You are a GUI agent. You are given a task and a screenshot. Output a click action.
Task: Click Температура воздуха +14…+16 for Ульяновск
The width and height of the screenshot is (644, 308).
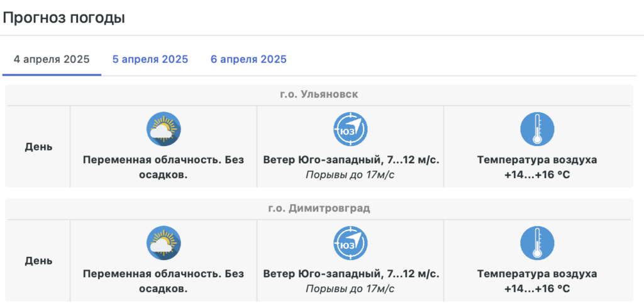point(537,167)
